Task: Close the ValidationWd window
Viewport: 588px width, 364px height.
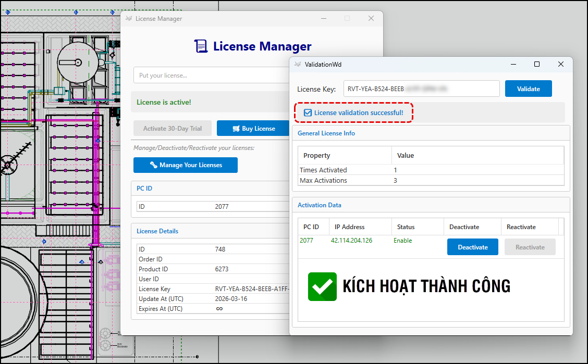Action: click(x=561, y=64)
